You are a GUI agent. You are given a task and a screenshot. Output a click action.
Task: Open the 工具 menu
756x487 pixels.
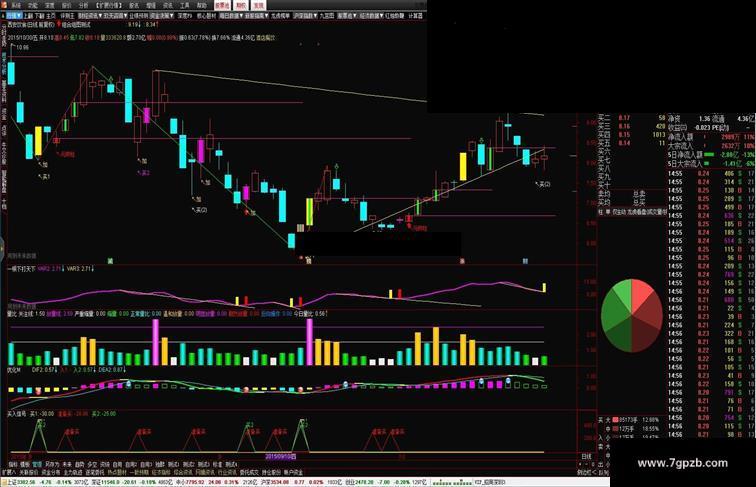pyautogui.click(x=185, y=5)
